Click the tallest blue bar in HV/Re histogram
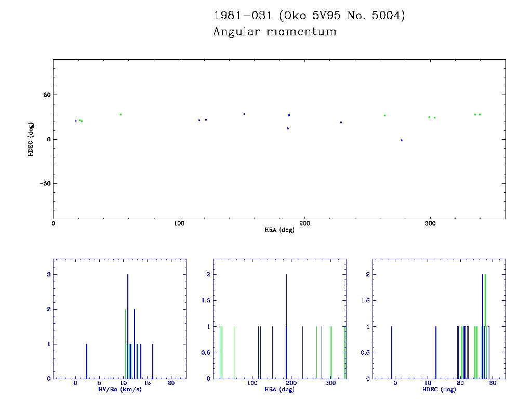Viewport: 532px width, 399px height. click(128, 326)
